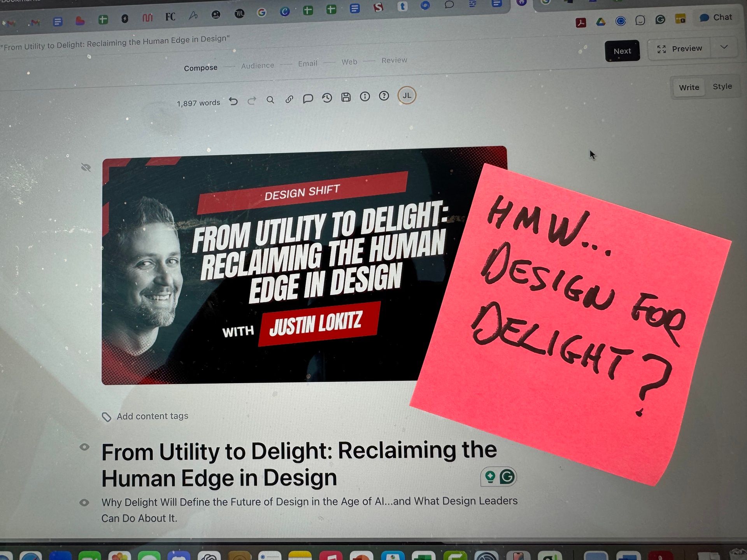Toggle title visibility eye icon
Viewport: 747px width, 560px height.
click(x=84, y=447)
